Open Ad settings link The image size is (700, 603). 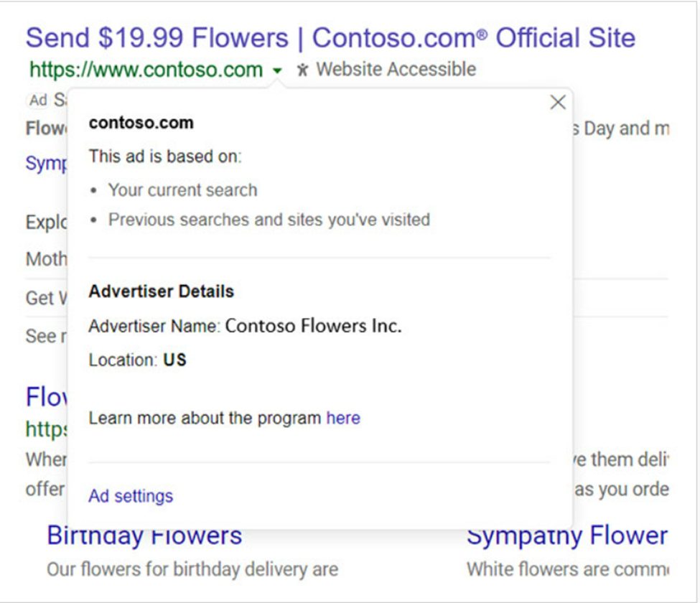[x=131, y=496]
